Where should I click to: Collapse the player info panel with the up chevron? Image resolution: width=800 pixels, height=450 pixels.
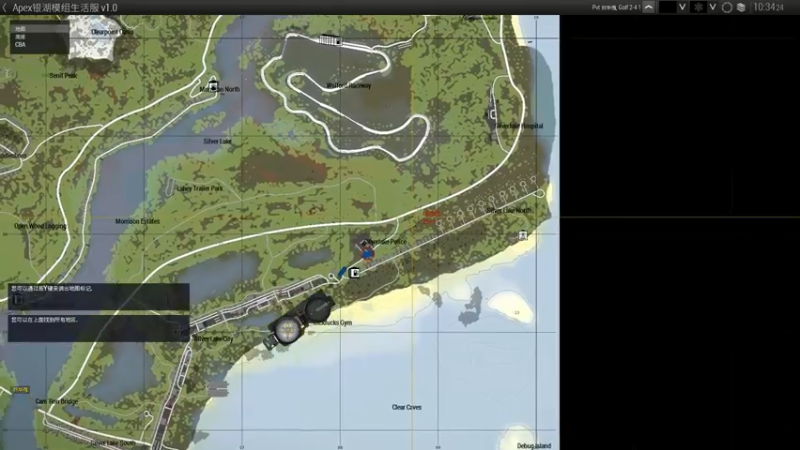(x=648, y=7)
